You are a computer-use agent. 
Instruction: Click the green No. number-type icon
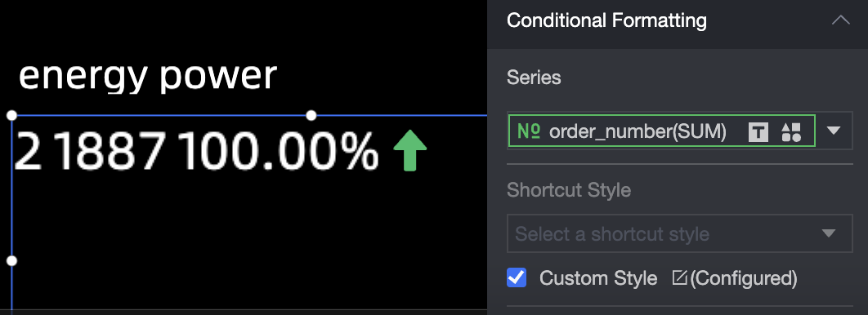coord(528,131)
